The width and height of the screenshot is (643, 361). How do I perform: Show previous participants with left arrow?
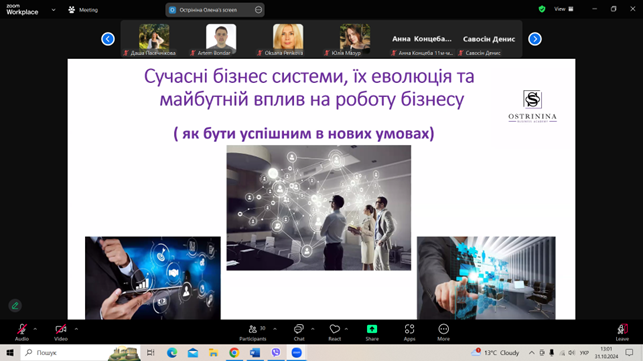(108, 39)
